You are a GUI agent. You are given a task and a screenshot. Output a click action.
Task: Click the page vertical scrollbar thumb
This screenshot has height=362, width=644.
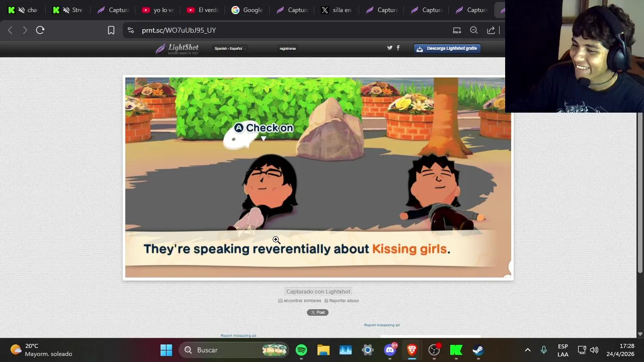pyautogui.click(x=640, y=193)
